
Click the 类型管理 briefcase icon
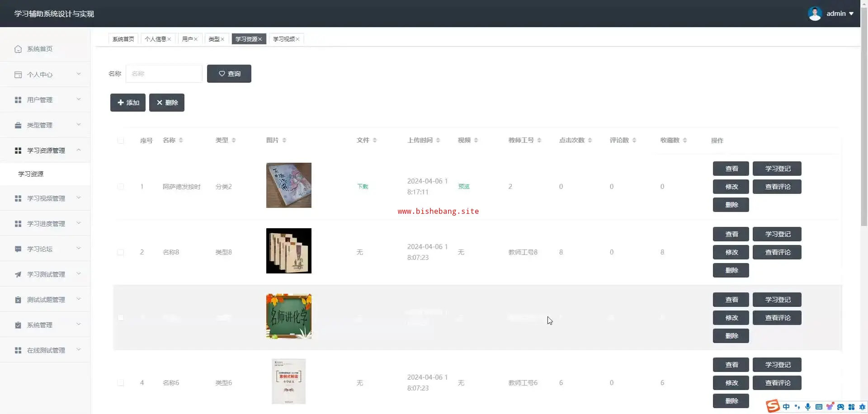(18, 125)
